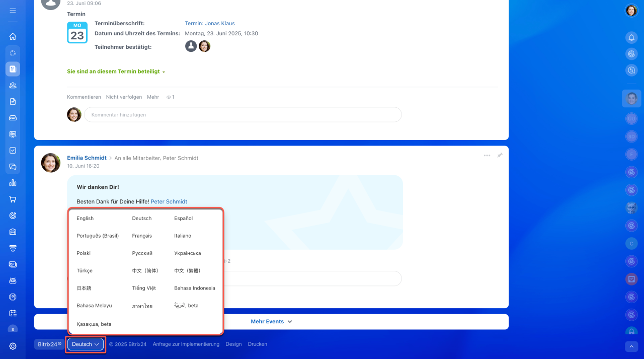Open the robot automation icon in sidebar

point(13,280)
